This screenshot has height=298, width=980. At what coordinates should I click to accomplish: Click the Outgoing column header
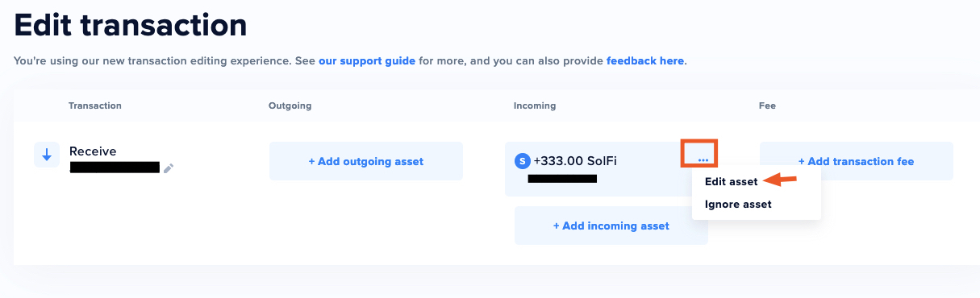point(290,106)
